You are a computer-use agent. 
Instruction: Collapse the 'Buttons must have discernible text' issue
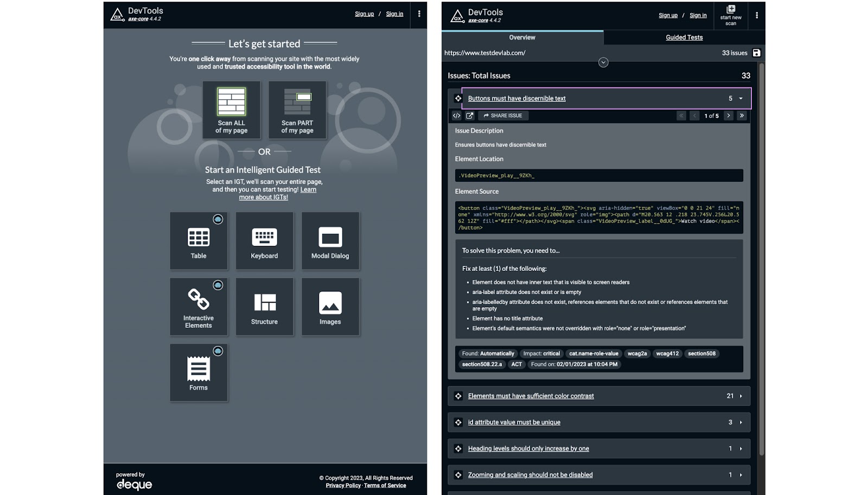click(741, 98)
